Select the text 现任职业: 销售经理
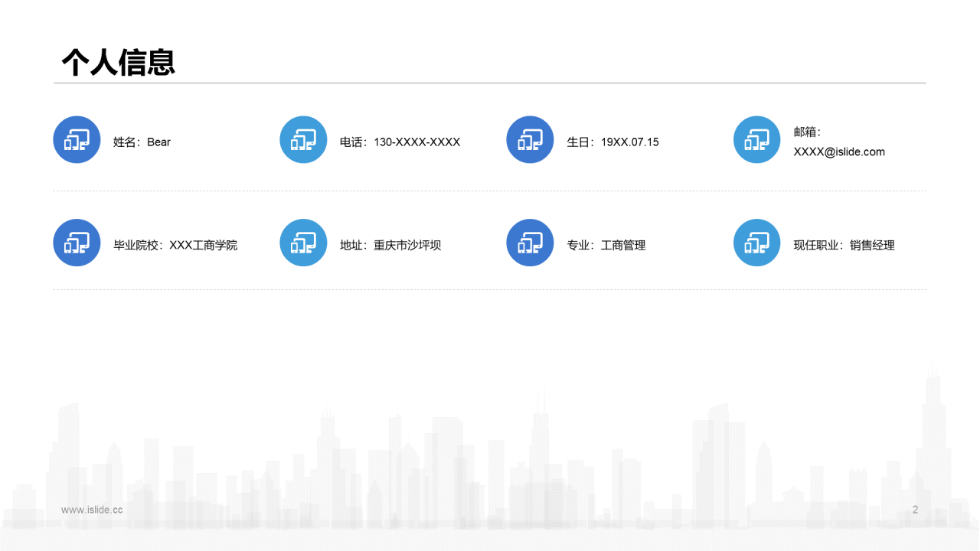This screenshot has height=551, width=980. coord(844,246)
